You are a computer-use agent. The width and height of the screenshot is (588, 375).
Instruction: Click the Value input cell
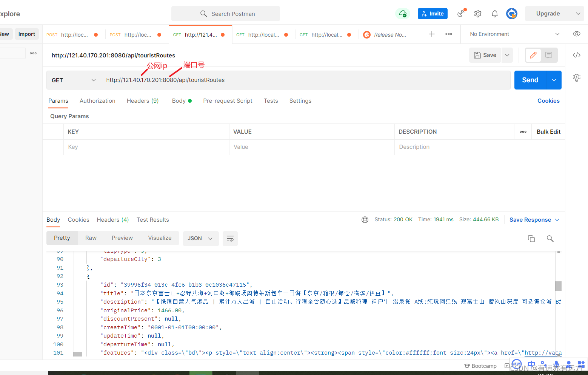312,147
